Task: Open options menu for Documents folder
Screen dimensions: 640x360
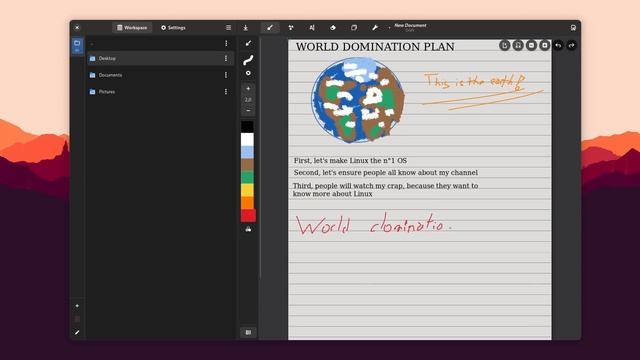Action: tap(226, 75)
